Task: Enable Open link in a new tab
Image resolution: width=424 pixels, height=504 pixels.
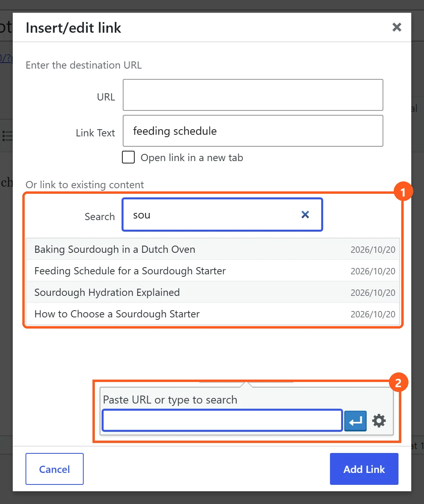Action: tap(128, 157)
